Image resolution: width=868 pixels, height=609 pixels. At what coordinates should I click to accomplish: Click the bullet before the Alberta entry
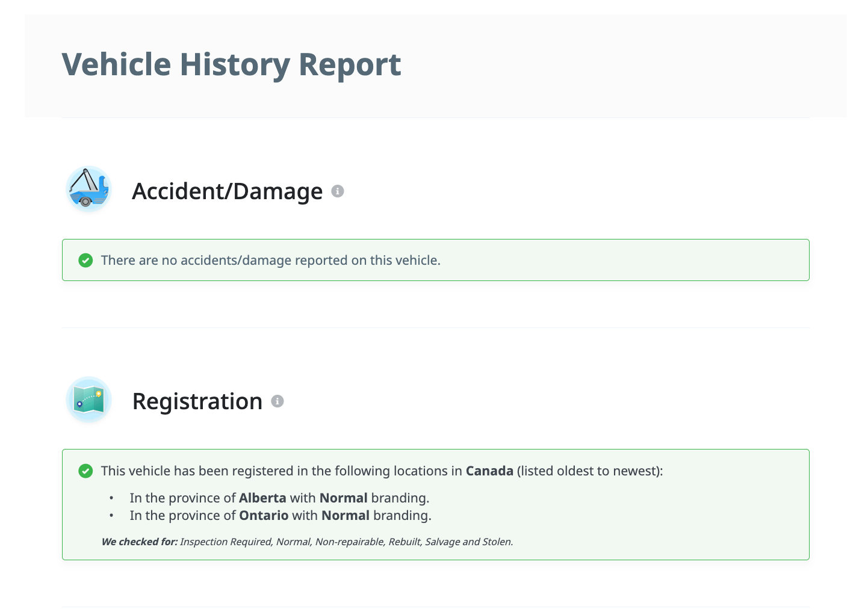(x=111, y=498)
